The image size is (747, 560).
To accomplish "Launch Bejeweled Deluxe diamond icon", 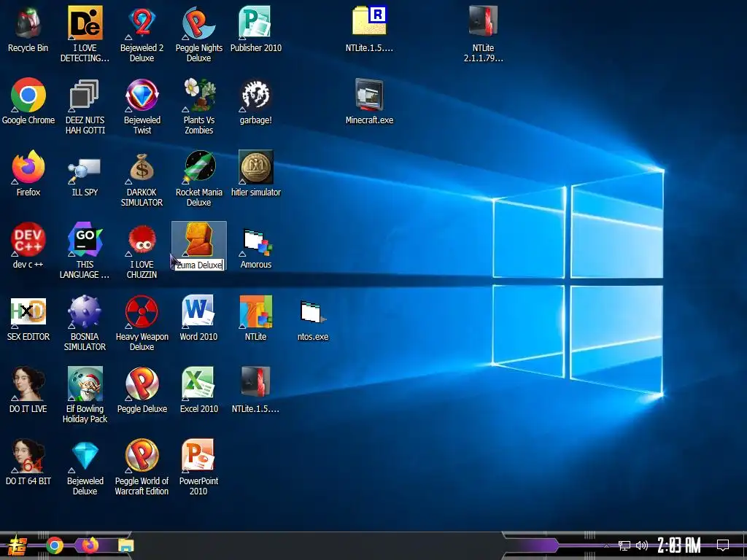I will pos(85,456).
